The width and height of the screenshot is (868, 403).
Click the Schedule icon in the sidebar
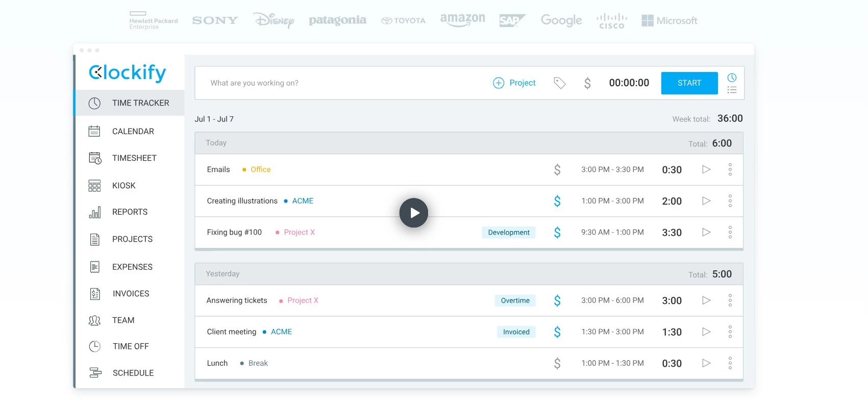coord(95,373)
